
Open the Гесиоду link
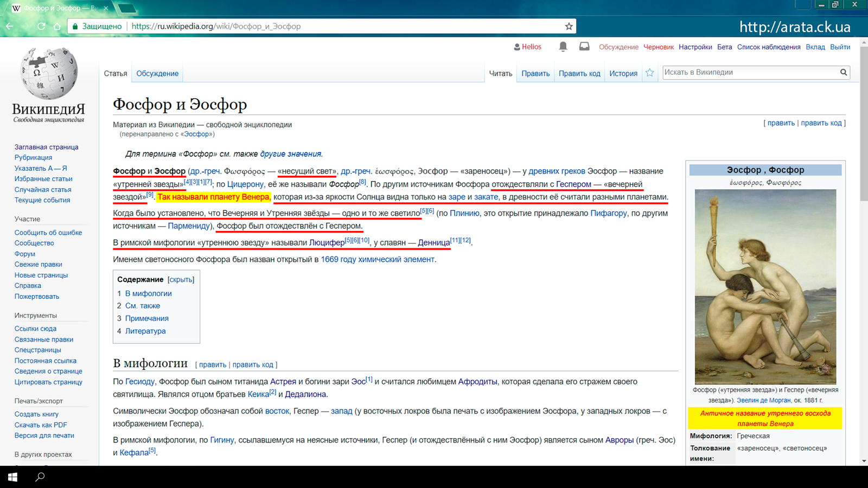click(x=140, y=381)
